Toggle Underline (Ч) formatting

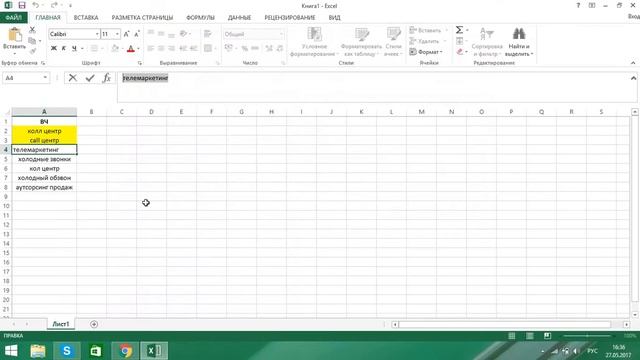pos(74,49)
